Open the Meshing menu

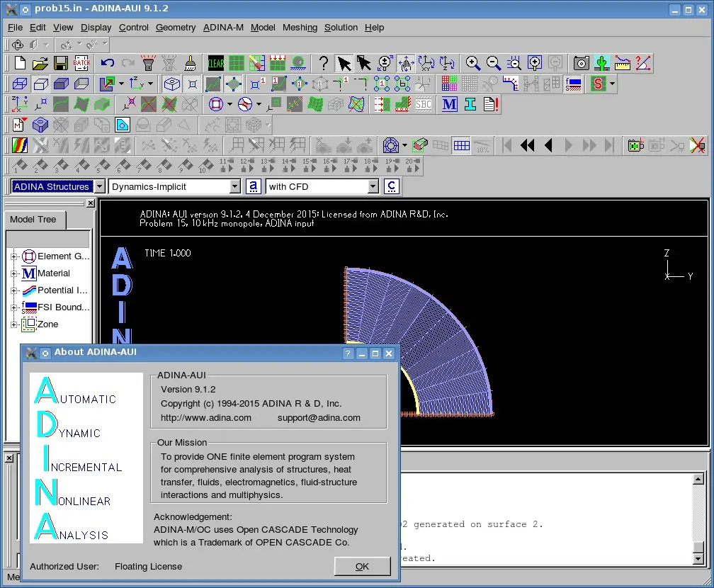point(300,28)
